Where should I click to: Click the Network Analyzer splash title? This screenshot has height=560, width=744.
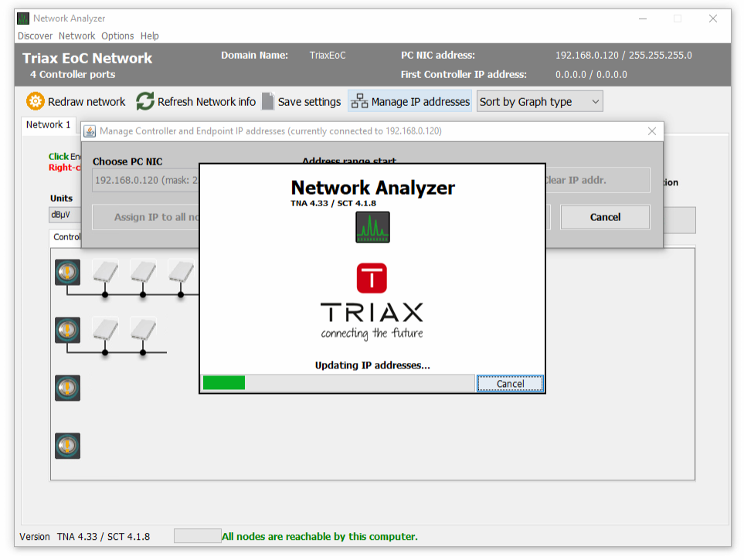pyautogui.click(x=372, y=188)
